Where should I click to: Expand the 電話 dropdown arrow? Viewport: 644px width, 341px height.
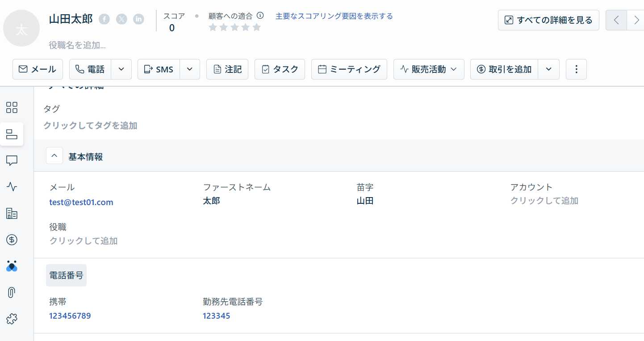click(x=121, y=69)
